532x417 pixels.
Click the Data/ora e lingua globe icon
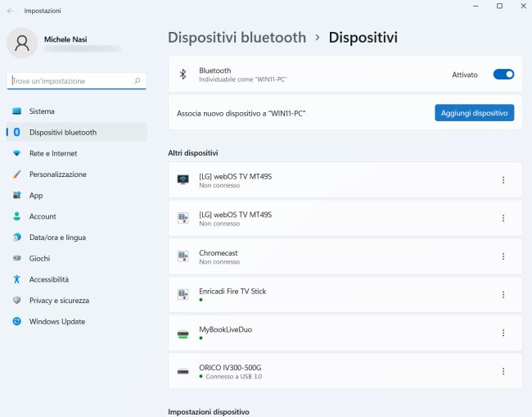pos(16,238)
